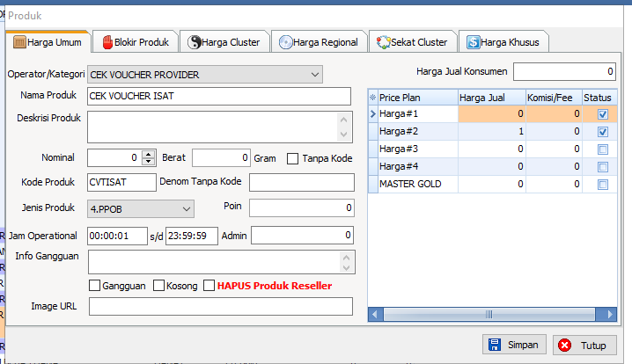Tick the MASTER GOLD status checkbox

coord(603,185)
